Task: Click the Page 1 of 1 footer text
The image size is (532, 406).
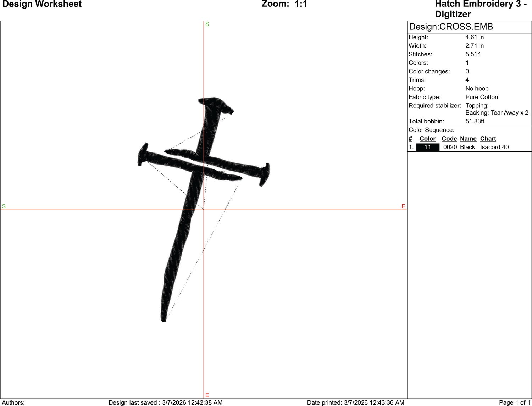Action: 514,402
